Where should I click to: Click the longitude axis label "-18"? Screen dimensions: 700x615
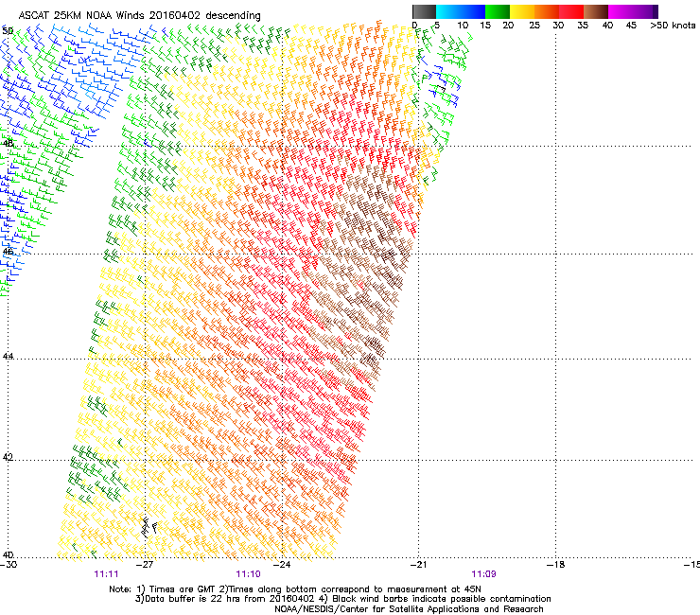(x=556, y=565)
